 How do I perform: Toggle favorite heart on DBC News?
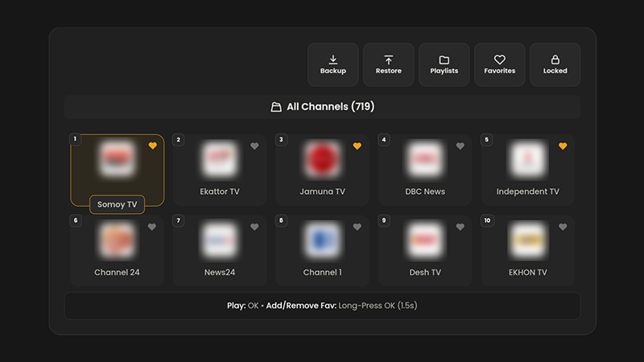pos(460,146)
